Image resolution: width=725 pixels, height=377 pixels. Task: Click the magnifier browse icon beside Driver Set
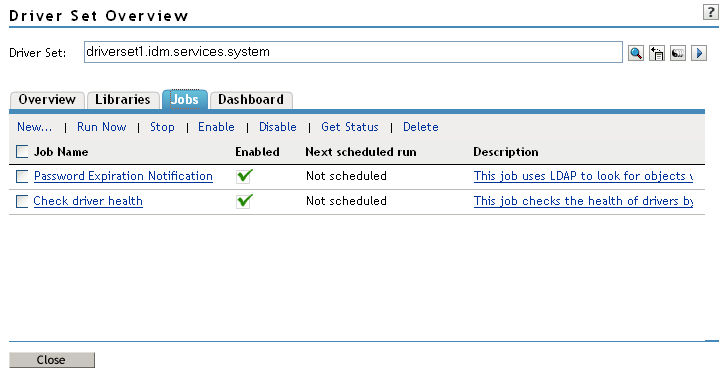coord(636,53)
